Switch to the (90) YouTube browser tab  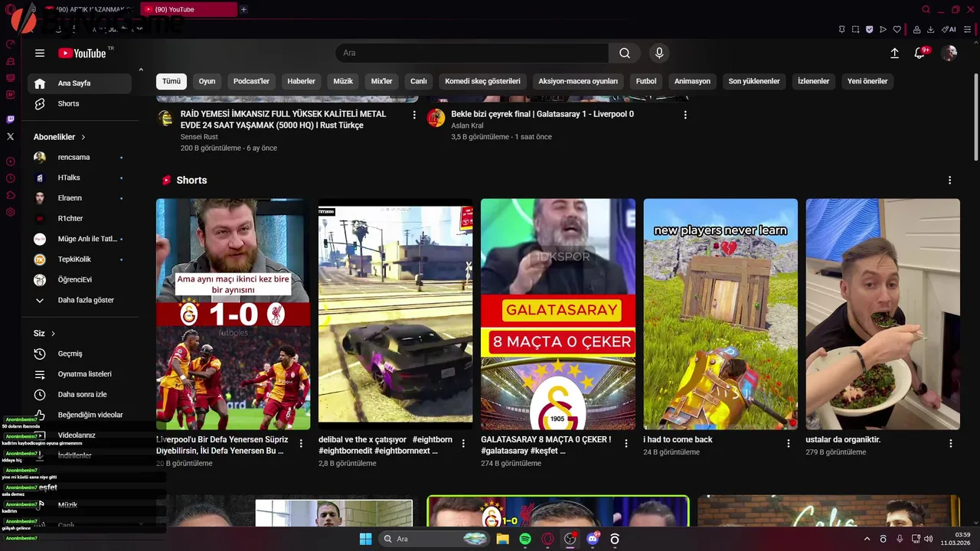tap(190, 10)
